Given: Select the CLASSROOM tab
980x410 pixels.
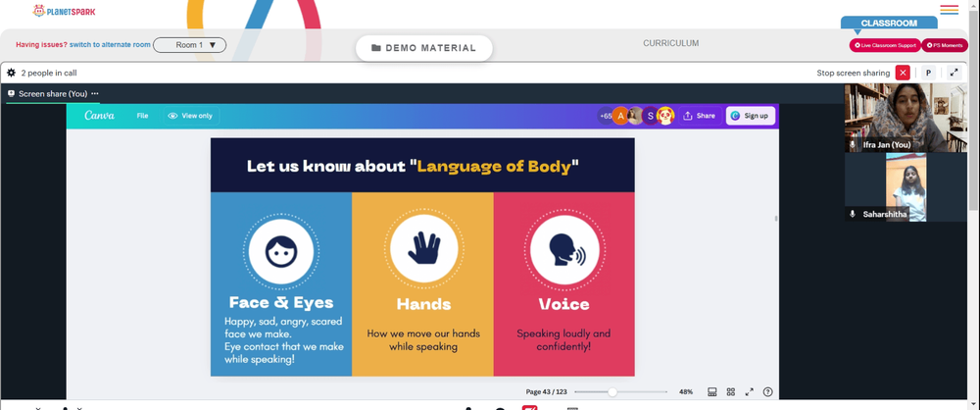Looking at the screenshot, I should coord(889,24).
